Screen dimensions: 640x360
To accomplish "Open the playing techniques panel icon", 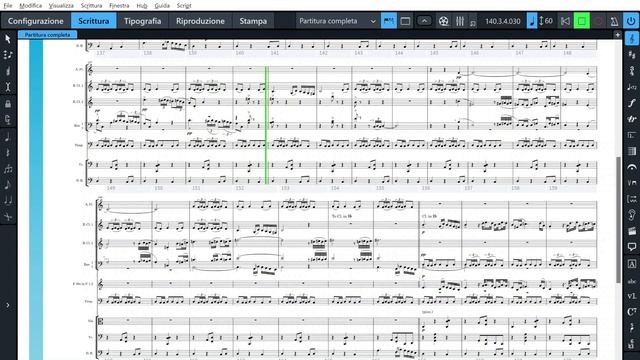I will (631, 183).
